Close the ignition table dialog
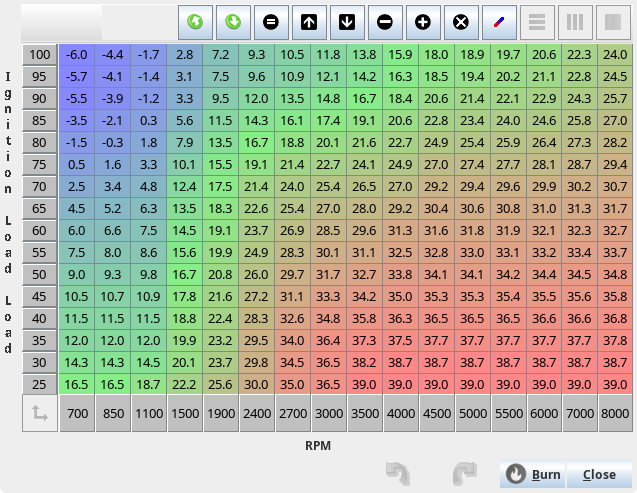Image resolution: width=637 pixels, height=493 pixels. tap(599, 474)
